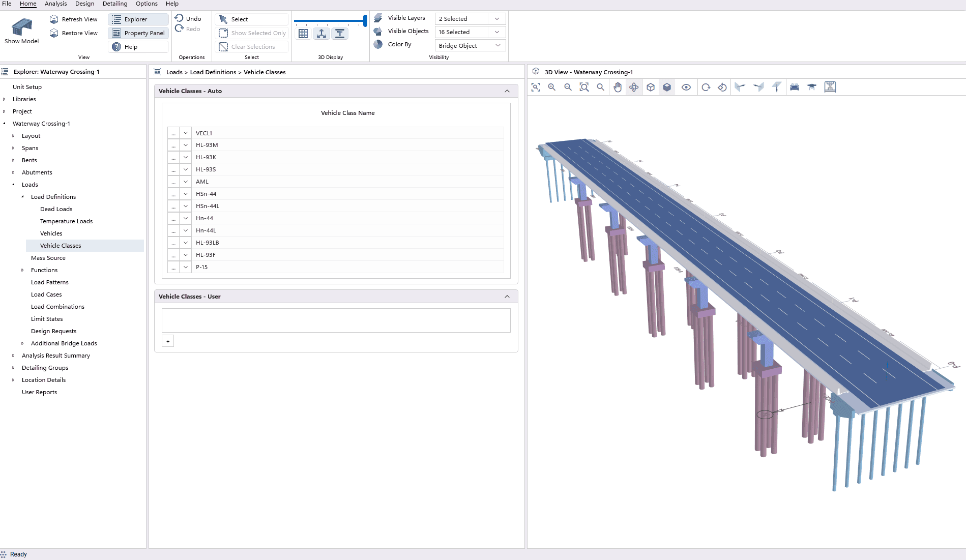The height and width of the screenshot is (560, 966).
Task: Click the vehicle car icon in 3D toolbar
Action: click(x=795, y=87)
